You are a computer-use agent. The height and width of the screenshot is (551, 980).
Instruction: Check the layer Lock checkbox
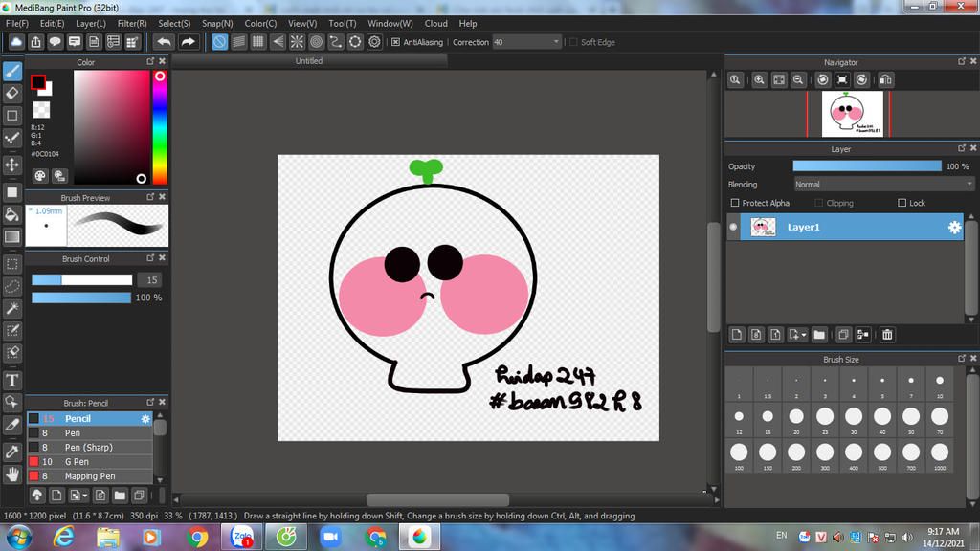coord(902,203)
